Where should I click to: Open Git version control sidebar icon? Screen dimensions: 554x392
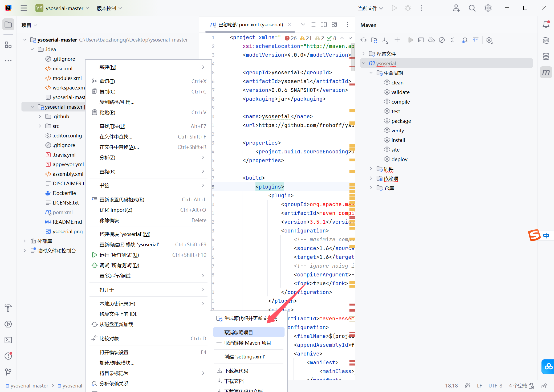(x=8, y=372)
